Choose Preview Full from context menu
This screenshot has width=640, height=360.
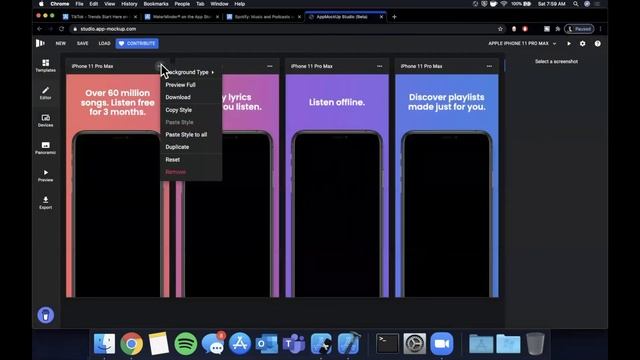tap(191, 85)
